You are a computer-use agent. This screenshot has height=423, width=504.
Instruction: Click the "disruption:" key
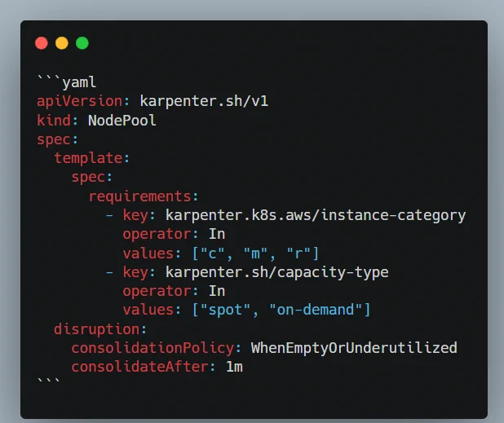pos(100,329)
